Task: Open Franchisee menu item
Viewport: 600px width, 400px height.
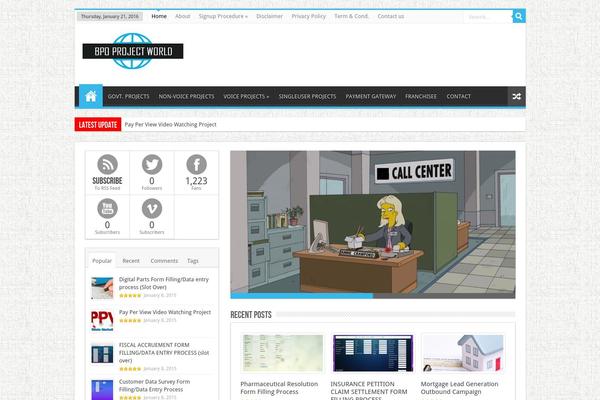Action: [421, 96]
